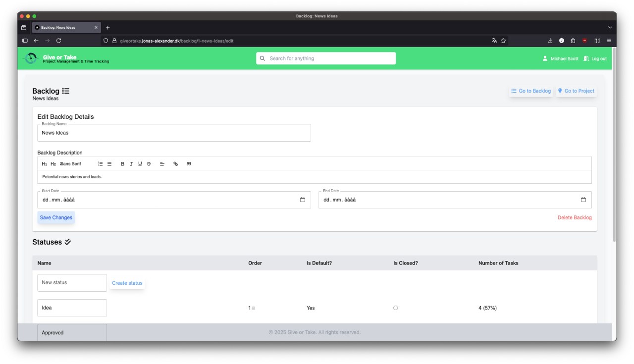Insert a bullet list in description
634x364 pixels.
109,164
